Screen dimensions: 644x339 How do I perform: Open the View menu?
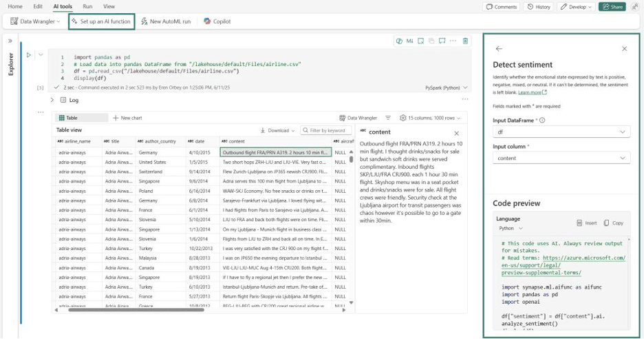pos(109,7)
